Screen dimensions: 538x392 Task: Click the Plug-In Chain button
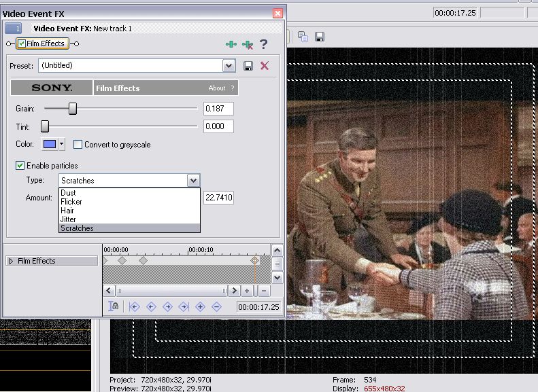click(x=231, y=44)
